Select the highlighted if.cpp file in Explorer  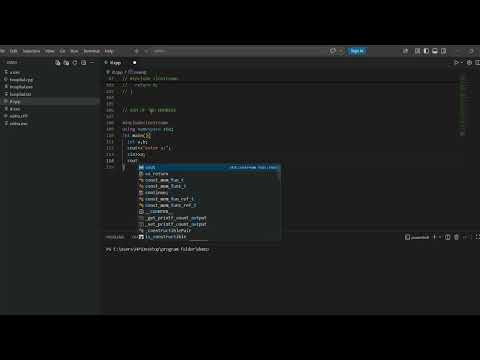pyautogui.click(x=50, y=102)
